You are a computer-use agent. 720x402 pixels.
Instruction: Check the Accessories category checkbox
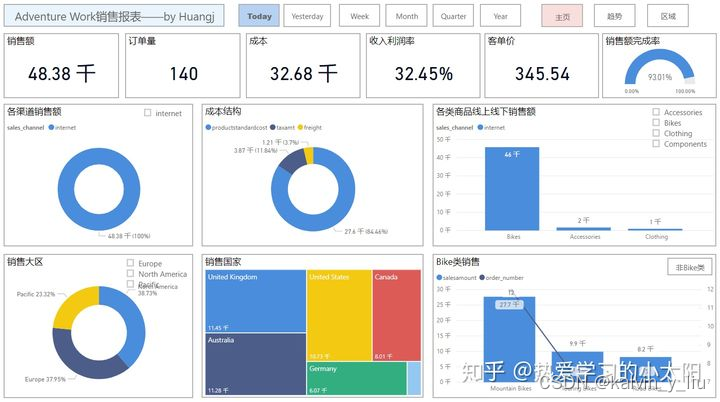coord(656,112)
